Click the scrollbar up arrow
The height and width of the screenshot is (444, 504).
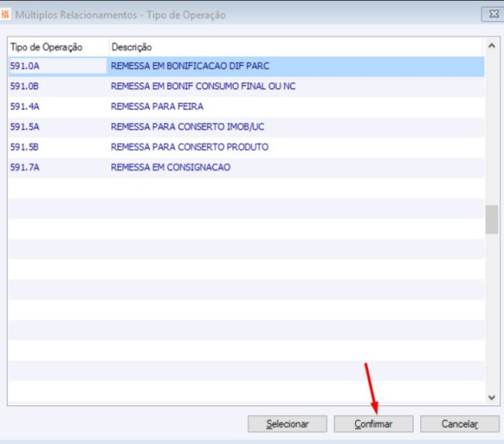point(492,46)
